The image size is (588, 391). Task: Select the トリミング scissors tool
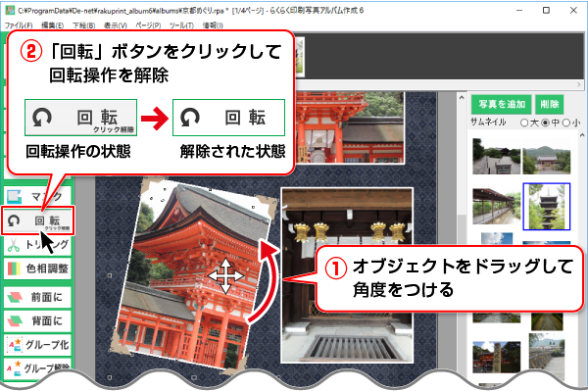(37, 245)
